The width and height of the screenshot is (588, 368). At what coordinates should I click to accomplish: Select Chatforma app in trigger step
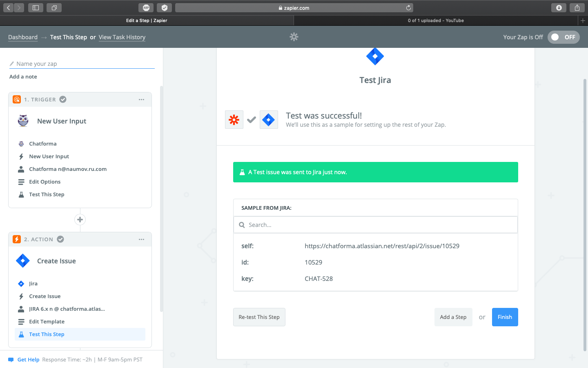(80, 144)
